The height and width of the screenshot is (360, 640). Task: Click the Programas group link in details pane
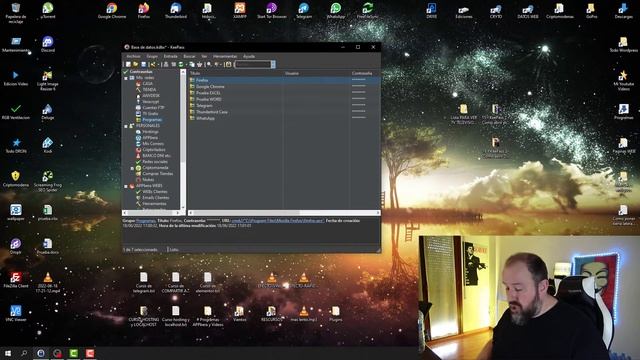pyautogui.click(x=146, y=221)
